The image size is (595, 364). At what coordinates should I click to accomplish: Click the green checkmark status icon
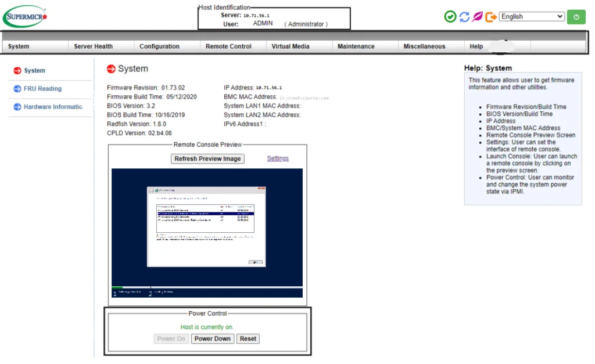[450, 17]
